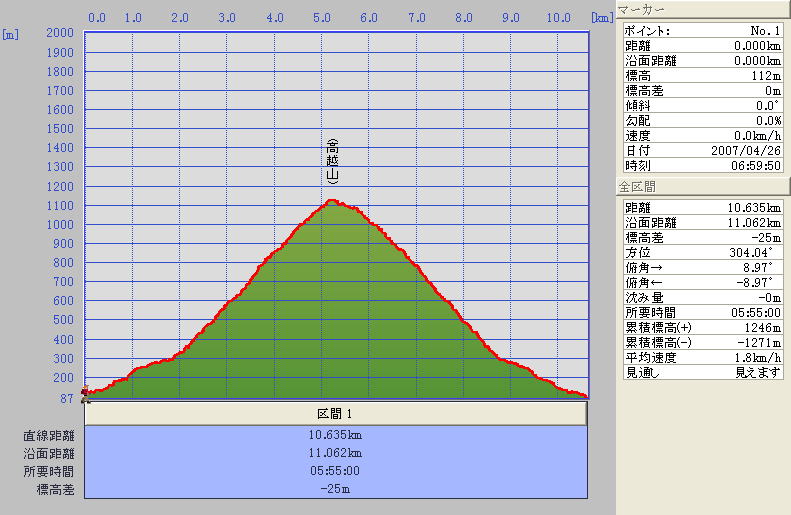Click the 1100 elevation axis label

[60, 206]
